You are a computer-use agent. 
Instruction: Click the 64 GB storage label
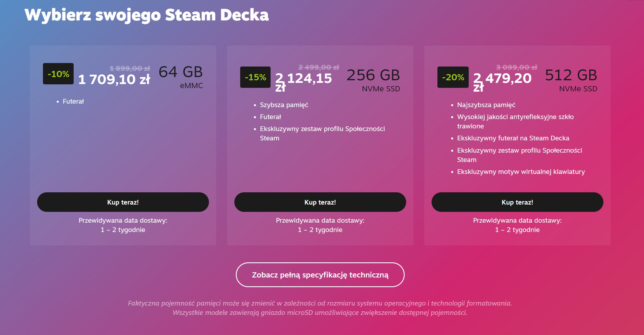pyautogui.click(x=181, y=72)
